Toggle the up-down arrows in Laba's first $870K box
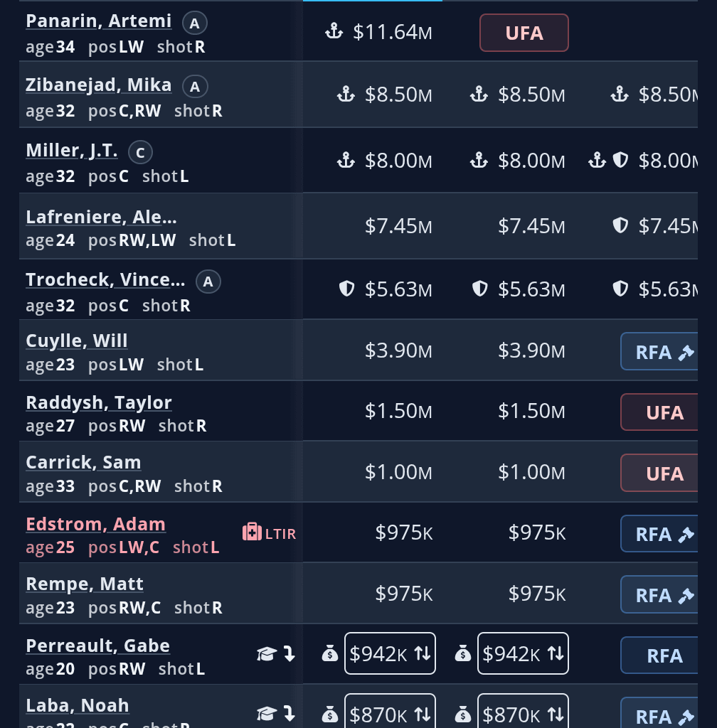This screenshot has height=728, width=717. pyautogui.click(x=423, y=714)
